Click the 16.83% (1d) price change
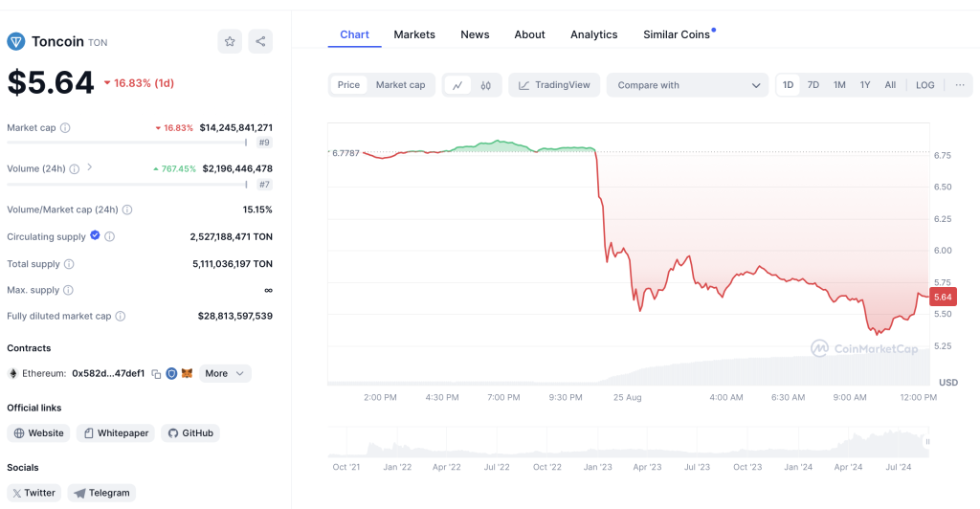This screenshot has height=509, width=980. point(139,83)
